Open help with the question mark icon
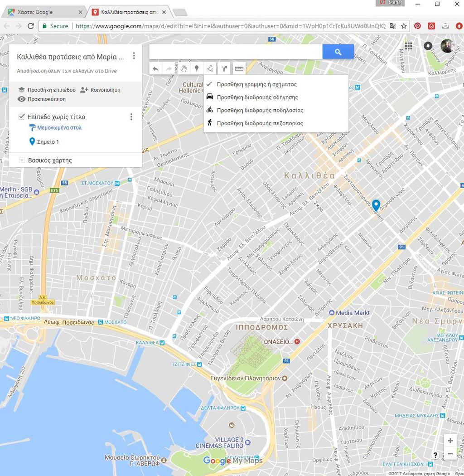464x476 pixels. click(435, 455)
